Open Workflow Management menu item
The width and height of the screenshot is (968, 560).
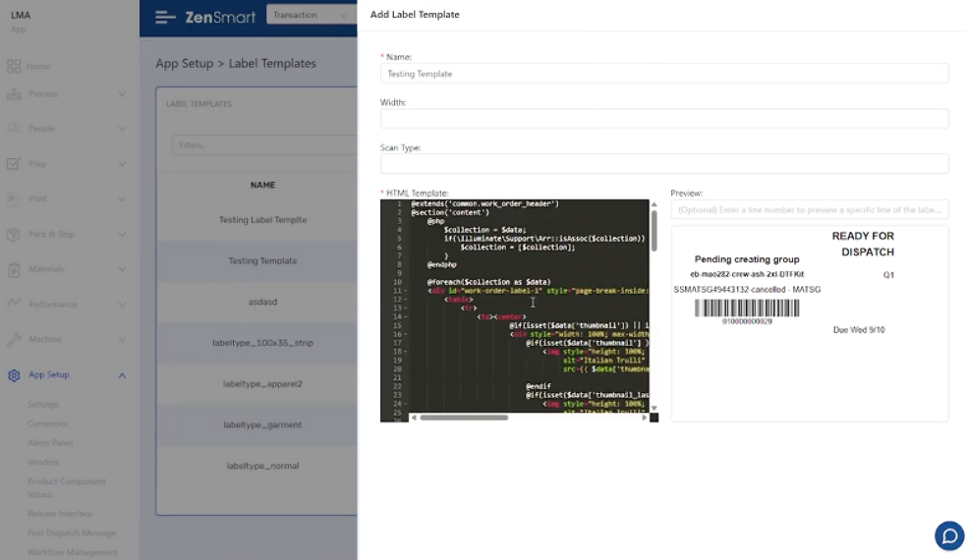pyautogui.click(x=72, y=552)
